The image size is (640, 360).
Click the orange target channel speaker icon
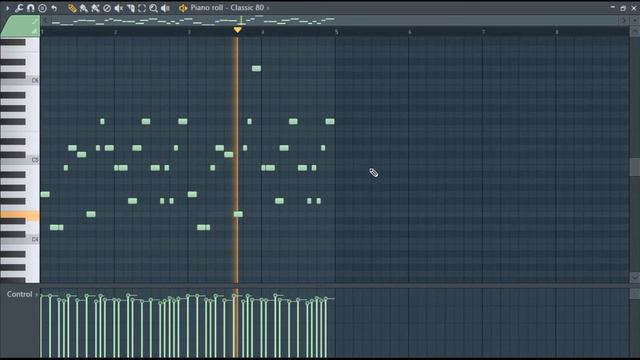pyautogui.click(x=183, y=8)
